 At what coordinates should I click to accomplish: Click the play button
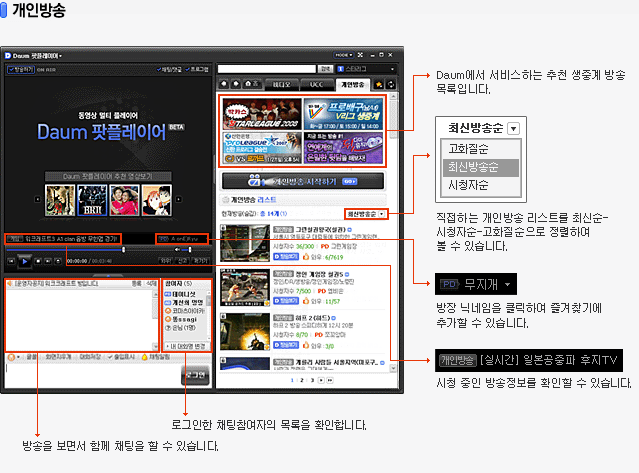click(24, 261)
